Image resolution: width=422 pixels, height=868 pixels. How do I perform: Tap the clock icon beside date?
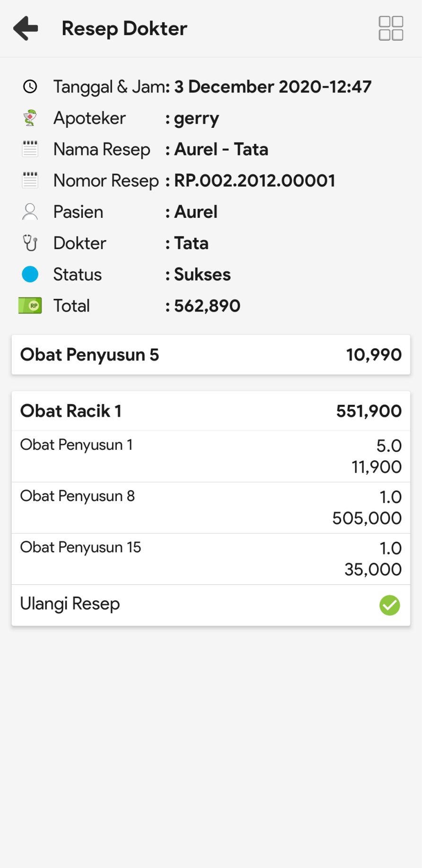pos(30,87)
